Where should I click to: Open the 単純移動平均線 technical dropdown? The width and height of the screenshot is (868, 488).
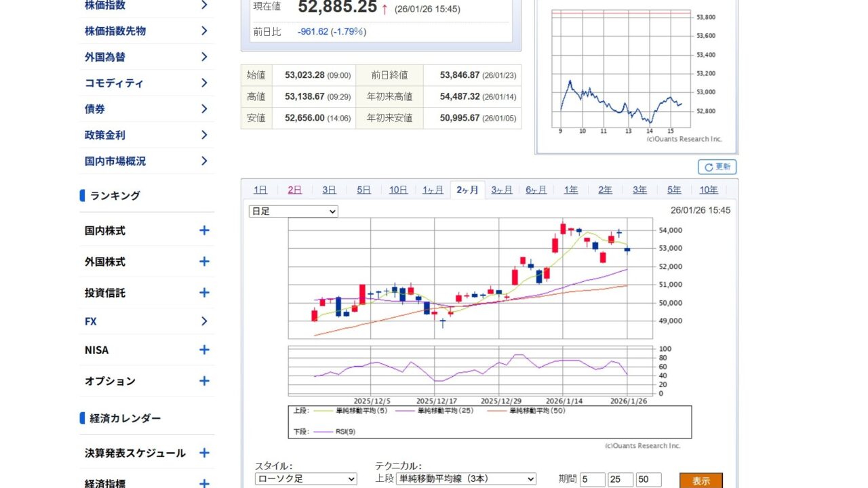pyautogui.click(x=465, y=479)
